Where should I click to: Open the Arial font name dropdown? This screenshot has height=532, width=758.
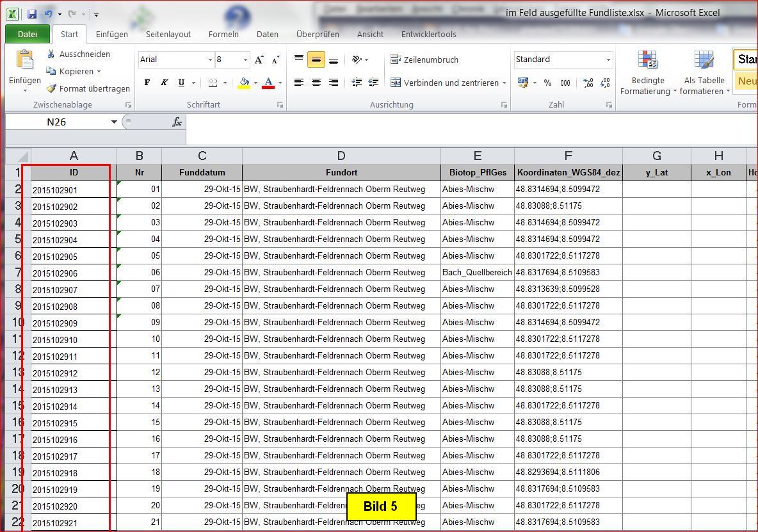coord(210,60)
